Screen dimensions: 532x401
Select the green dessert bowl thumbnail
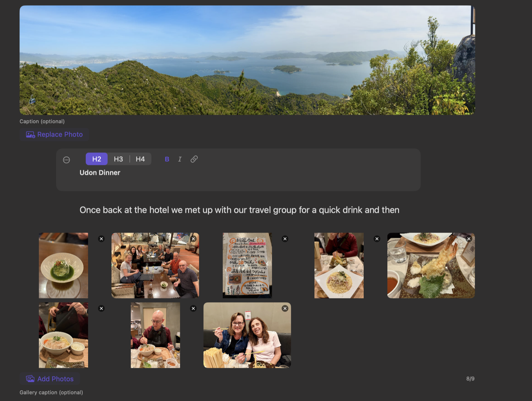[63, 265]
